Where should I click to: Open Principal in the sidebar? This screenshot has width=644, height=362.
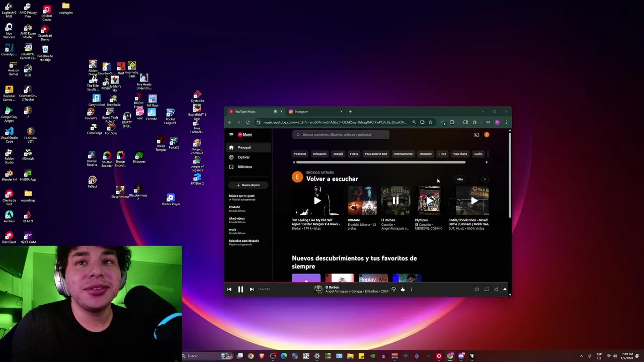click(249, 147)
